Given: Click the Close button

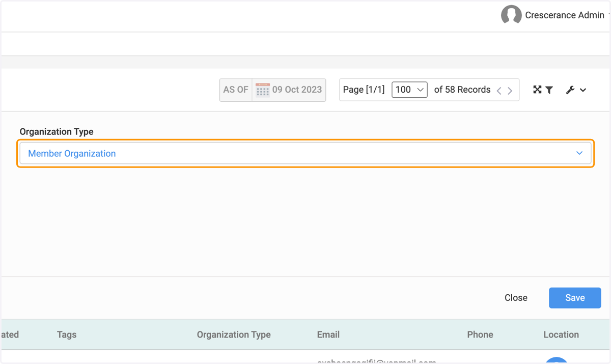Looking at the screenshot, I should [516, 298].
